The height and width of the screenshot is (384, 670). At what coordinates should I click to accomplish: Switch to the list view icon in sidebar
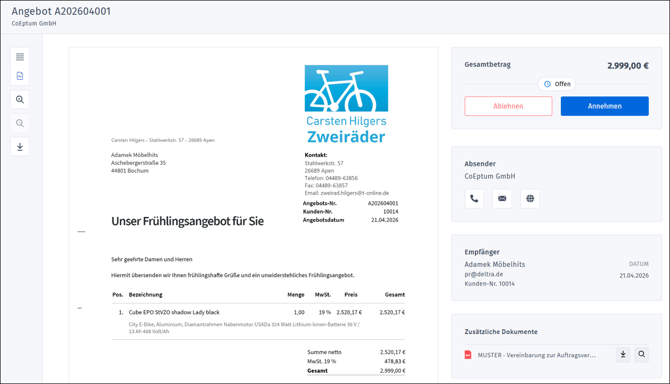[20, 57]
